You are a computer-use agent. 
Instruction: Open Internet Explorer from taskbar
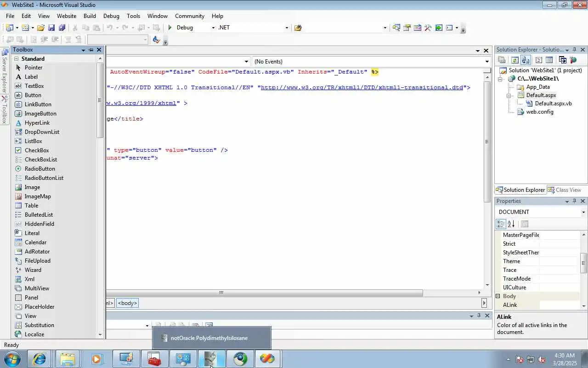[39, 359]
